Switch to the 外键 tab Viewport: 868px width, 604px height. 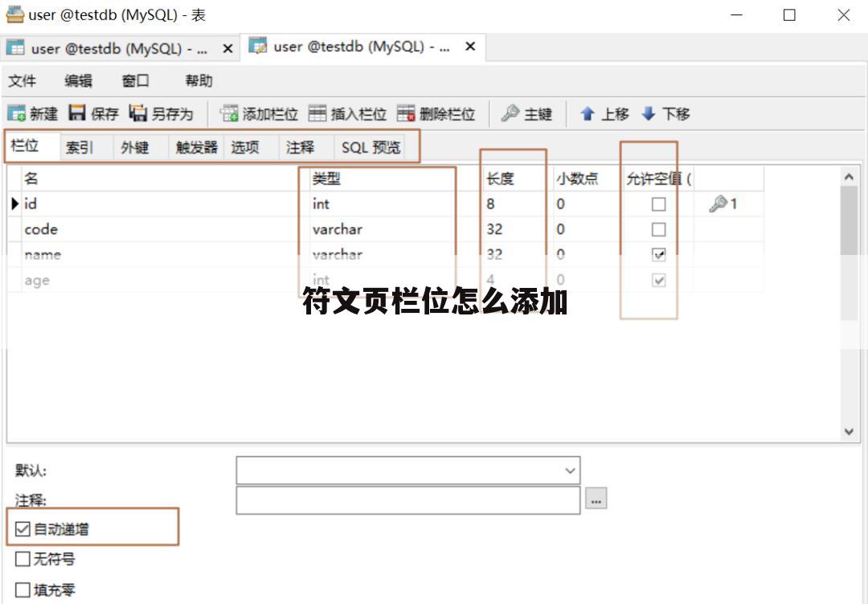pyautogui.click(x=141, y=147)
